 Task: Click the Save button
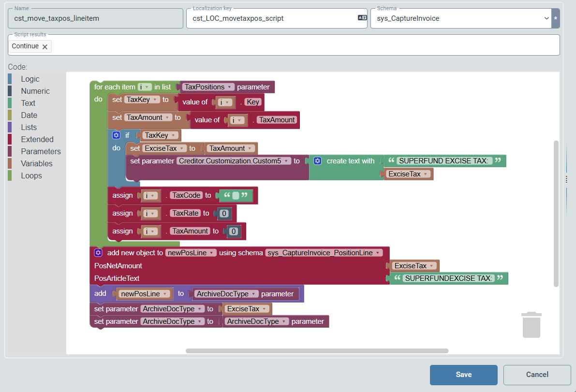[463, 375]
